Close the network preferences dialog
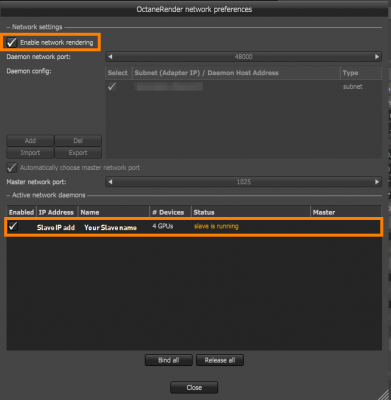 (194, 388)
